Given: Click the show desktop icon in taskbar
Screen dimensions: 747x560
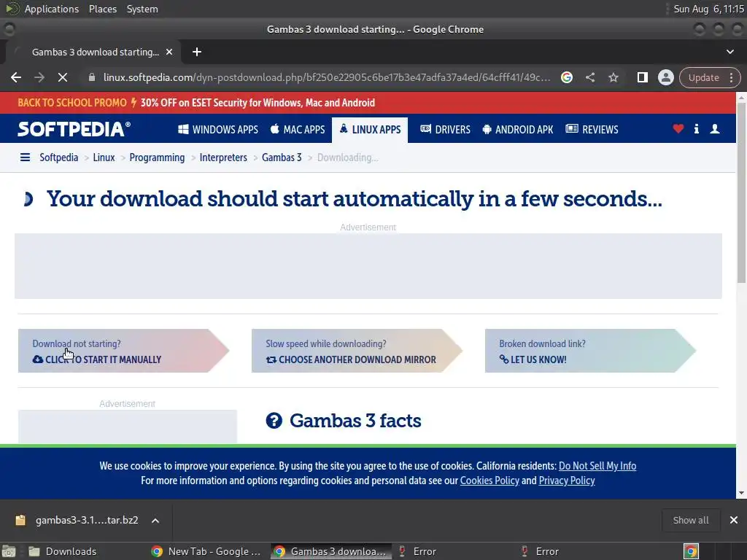Looking at the screenshot, I should [x=9, y=551].
